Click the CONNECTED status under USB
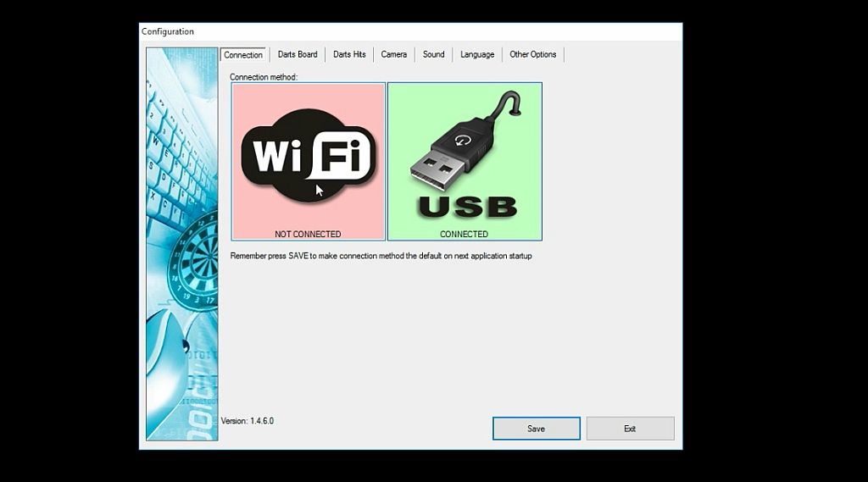The image size is (868, 482). coord(464,234)
